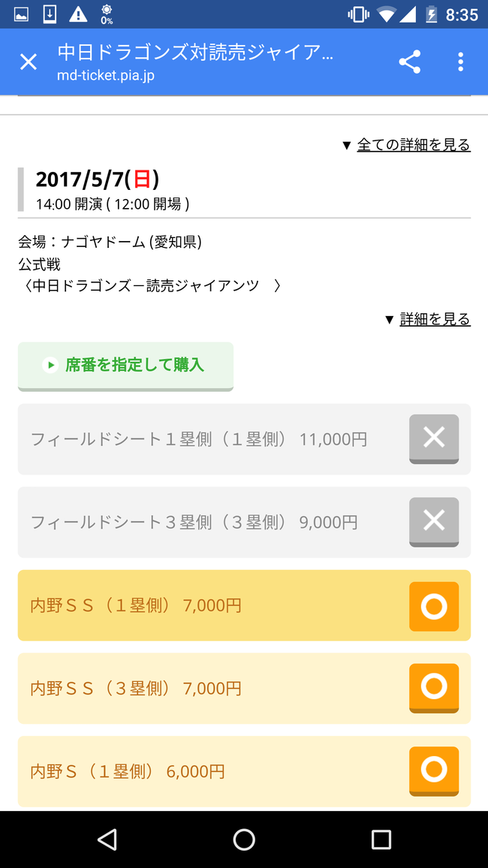This screenshot has height=868, width=488.
Task: Select circle icon for 内野SS 1塁側
Action: point(434,606)
